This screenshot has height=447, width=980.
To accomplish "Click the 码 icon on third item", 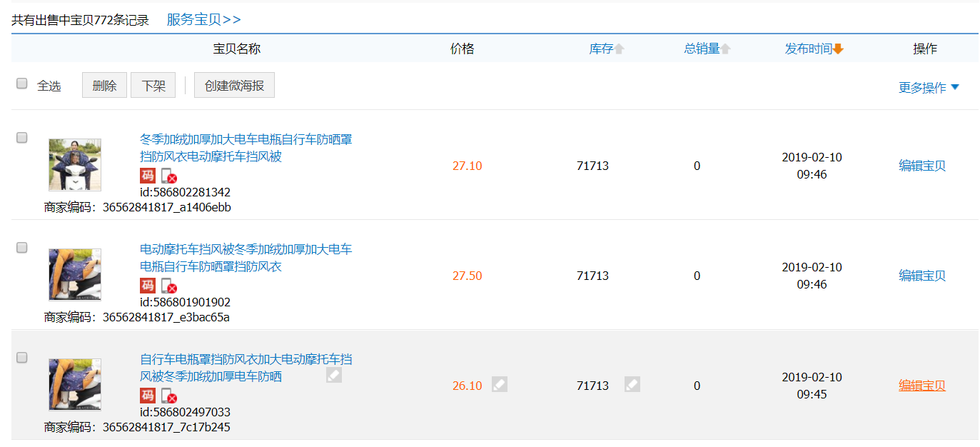I will (147, 396).
